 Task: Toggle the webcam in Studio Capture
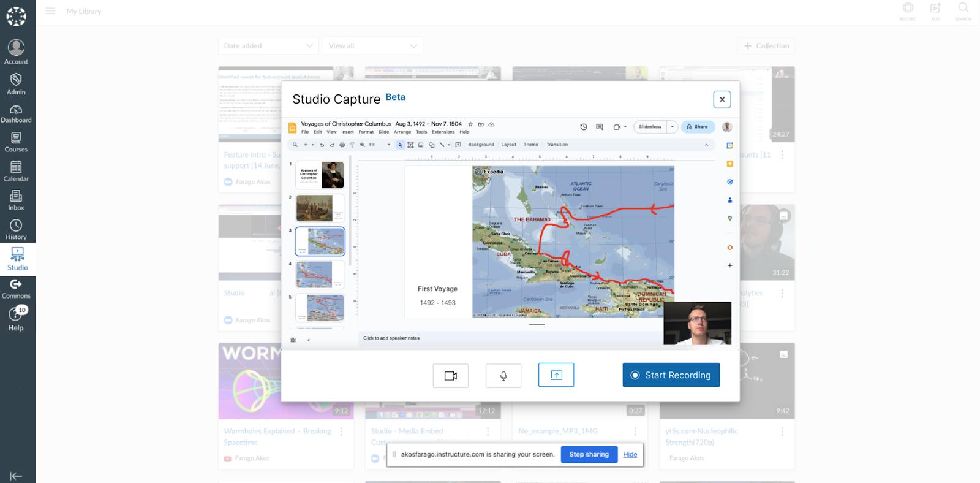point(451,376)
